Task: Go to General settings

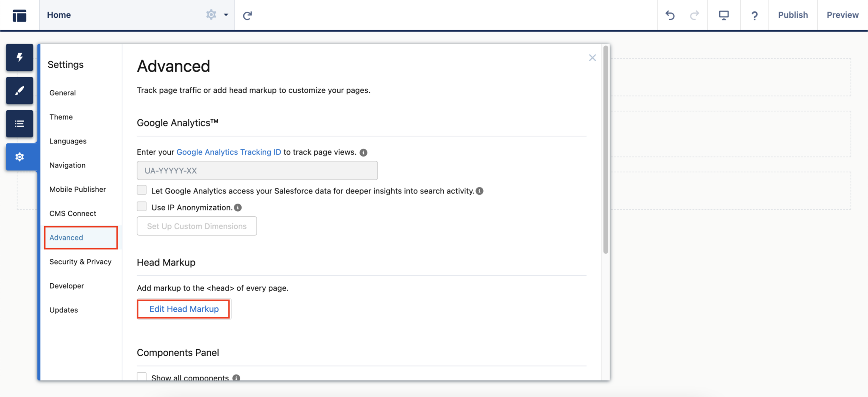Action: tap(63, 93)
